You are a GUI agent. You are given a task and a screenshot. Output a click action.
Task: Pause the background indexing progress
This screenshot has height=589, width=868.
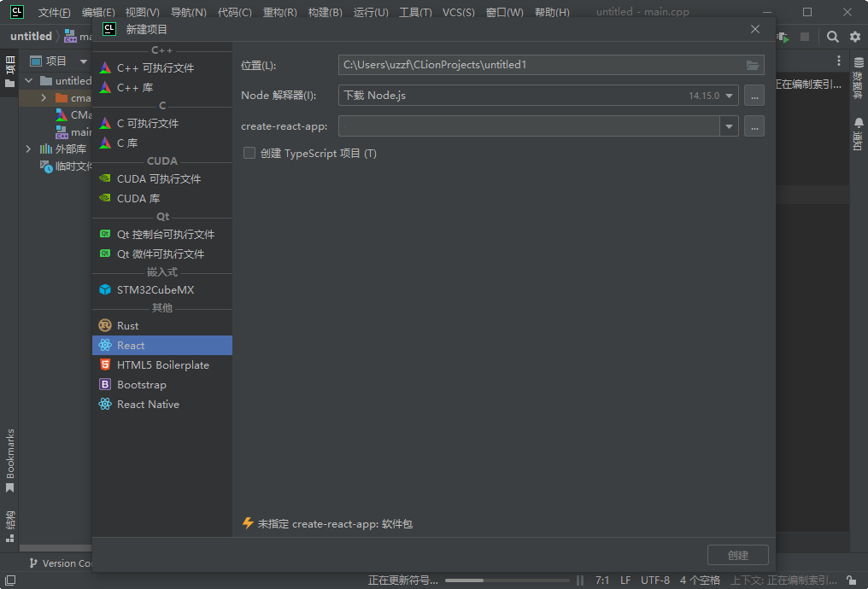pyautogui.click(x=579, y=580)
